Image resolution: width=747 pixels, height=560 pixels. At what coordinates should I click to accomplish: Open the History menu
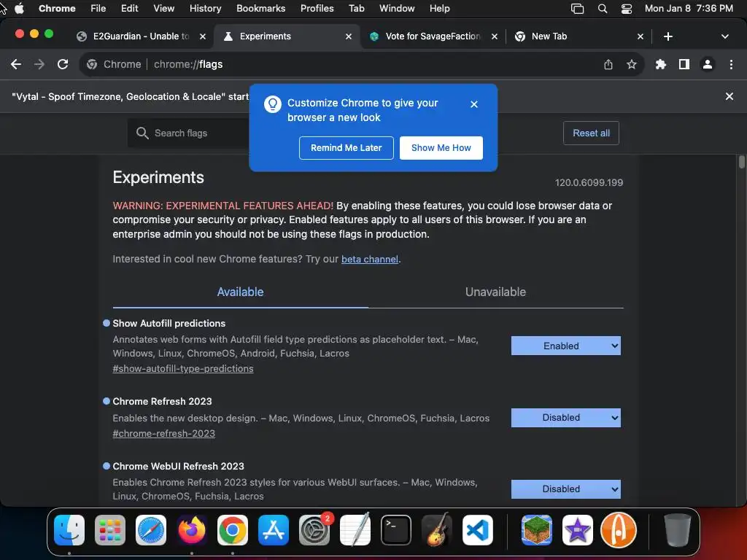pyautogui.click(x=205, y=9)
